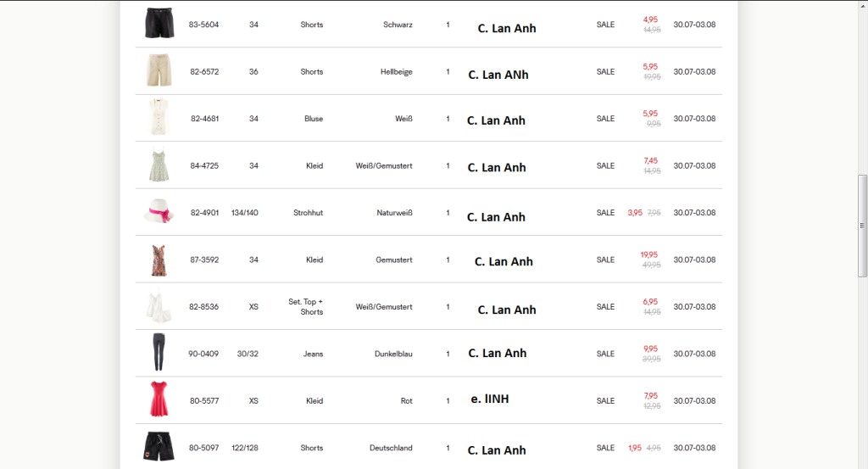Click the Jeans product name
Screen dimensions: 868x469
(x=313, y=354)
